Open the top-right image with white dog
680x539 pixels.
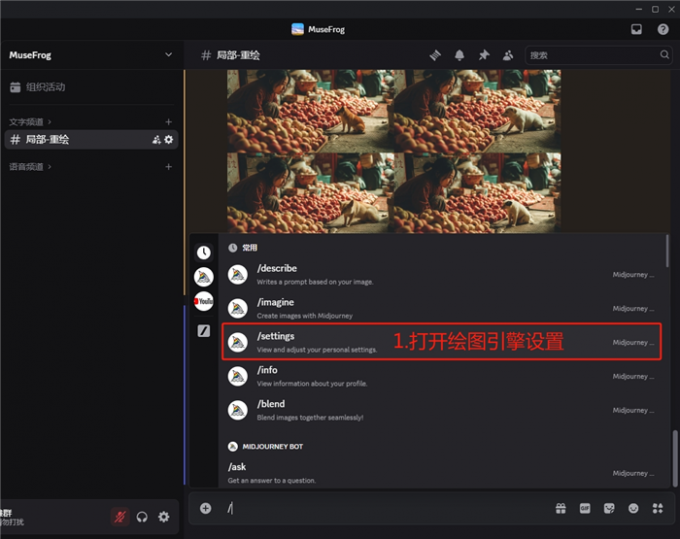(477, 111)
